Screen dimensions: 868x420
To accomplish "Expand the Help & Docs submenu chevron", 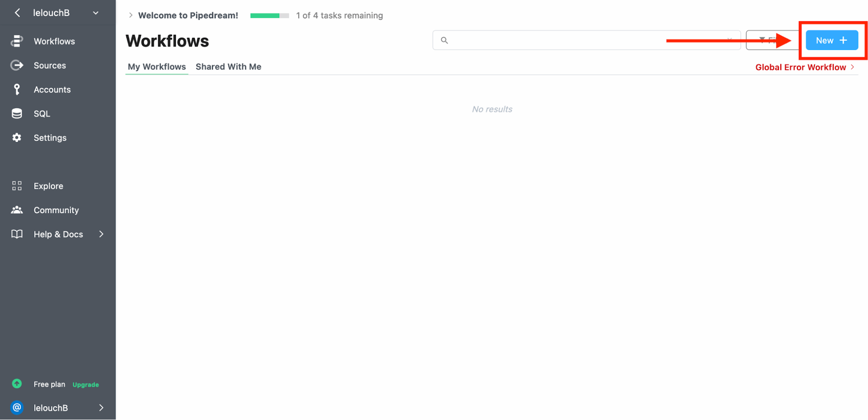I will coord(101,234).
